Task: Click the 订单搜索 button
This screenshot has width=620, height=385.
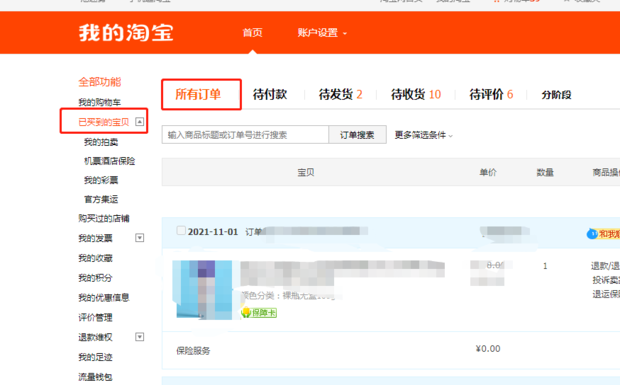Action: 357,135
